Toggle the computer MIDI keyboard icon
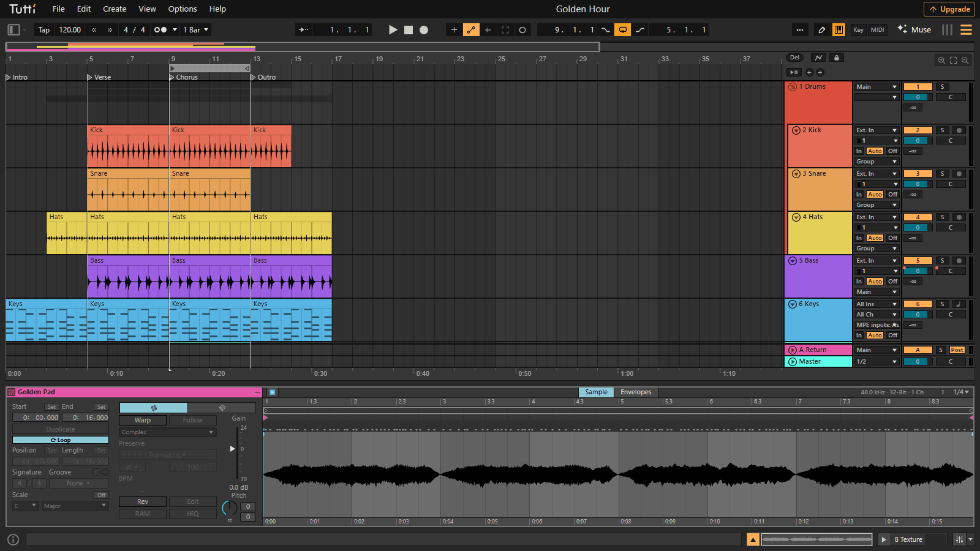The height and width of the screenshot is (551, 980). tap(839, 29)
